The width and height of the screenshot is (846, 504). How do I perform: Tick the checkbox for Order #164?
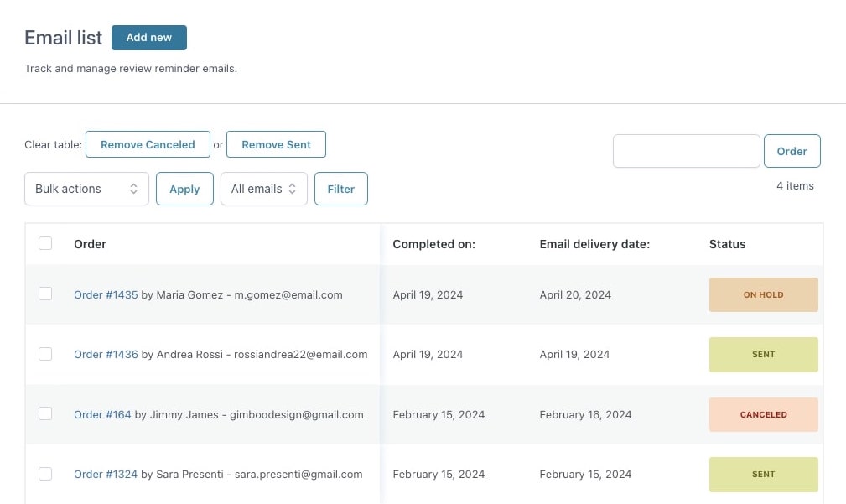[x=45, y=413]
